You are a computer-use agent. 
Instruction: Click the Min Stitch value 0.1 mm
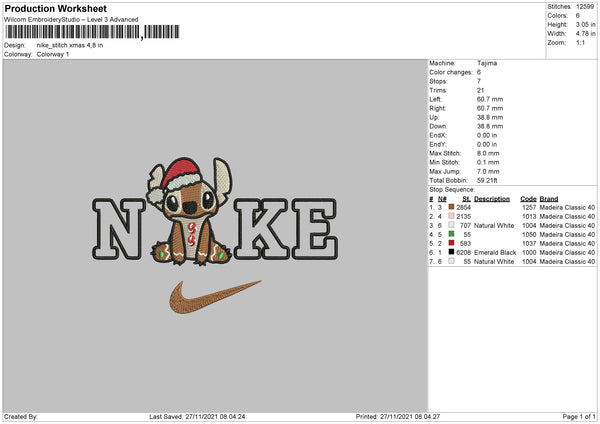coord(488,162)
